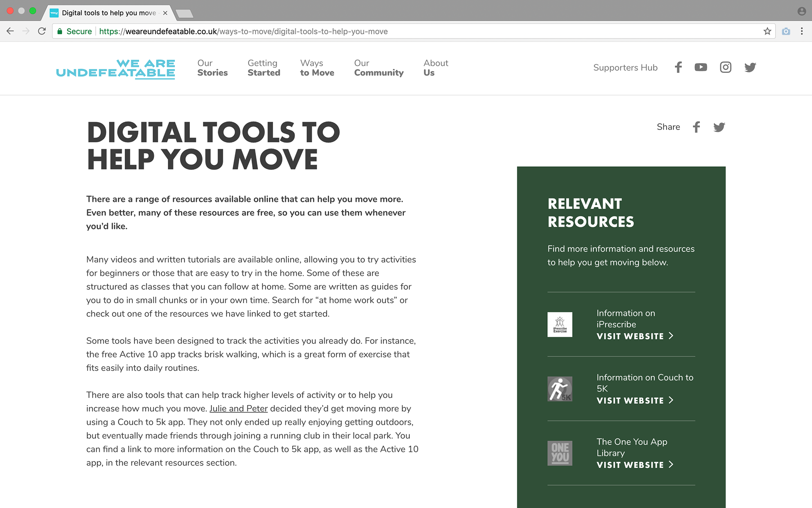812x508 pixels.
Task: Open the YouTube channel icon in header
Action: click(701, 67)
